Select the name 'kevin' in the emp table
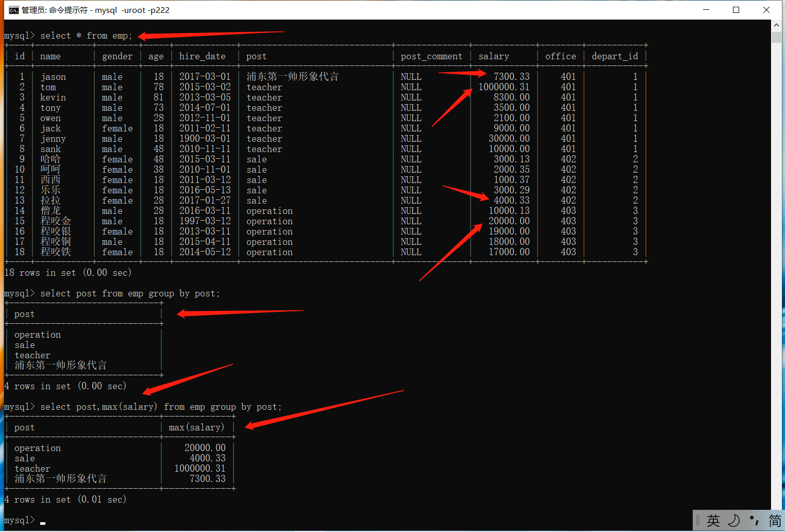The height and width of the screenshot is (532, 785). click(53, 97)
